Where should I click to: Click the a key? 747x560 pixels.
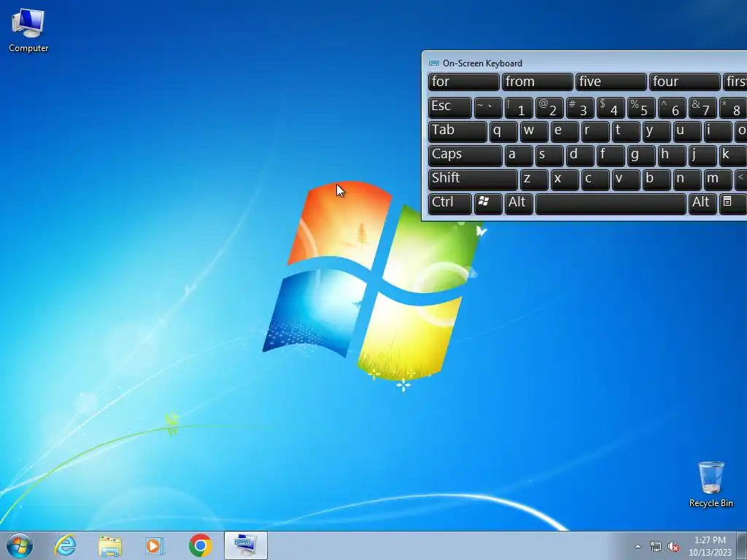(519, 156)
